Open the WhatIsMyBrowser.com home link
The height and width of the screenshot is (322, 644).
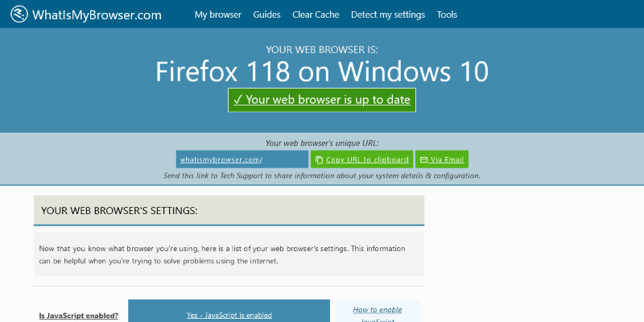click(x=86, y=14)
